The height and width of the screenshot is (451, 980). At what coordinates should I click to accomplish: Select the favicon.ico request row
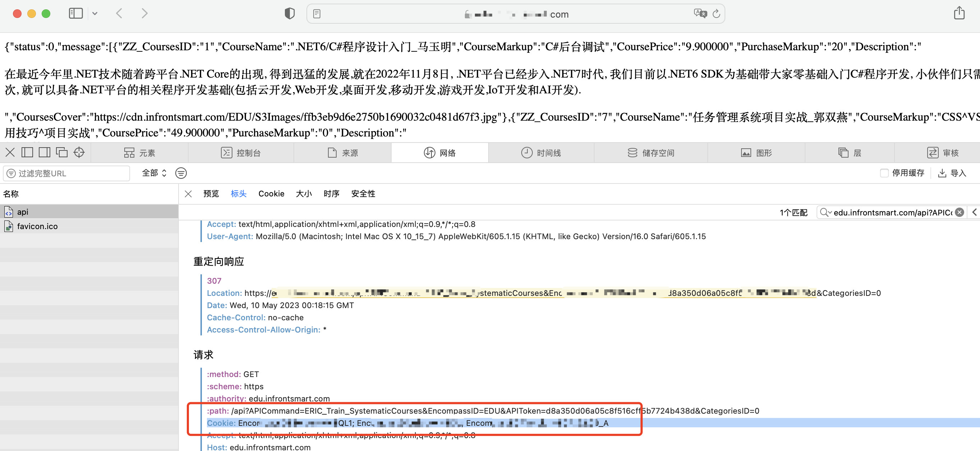(89, 226)
